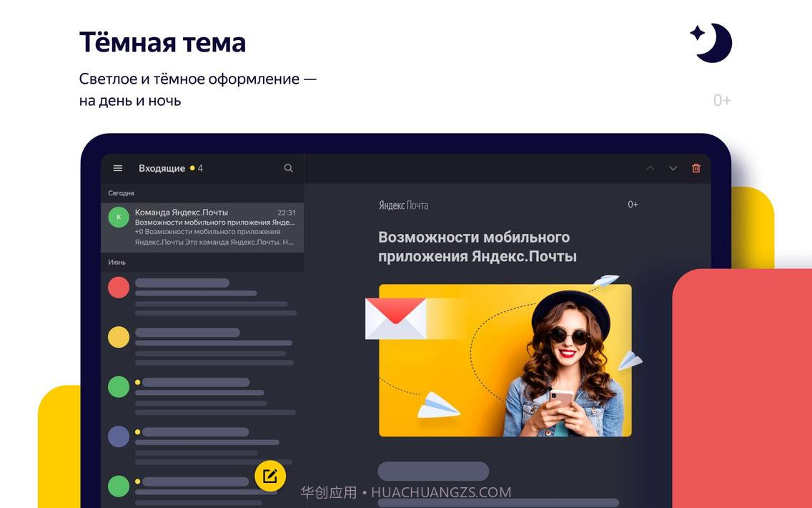The height and width of the screenshot is (508, 812).
Task: Select the Входящие inbox title
Action: (162, 167)
